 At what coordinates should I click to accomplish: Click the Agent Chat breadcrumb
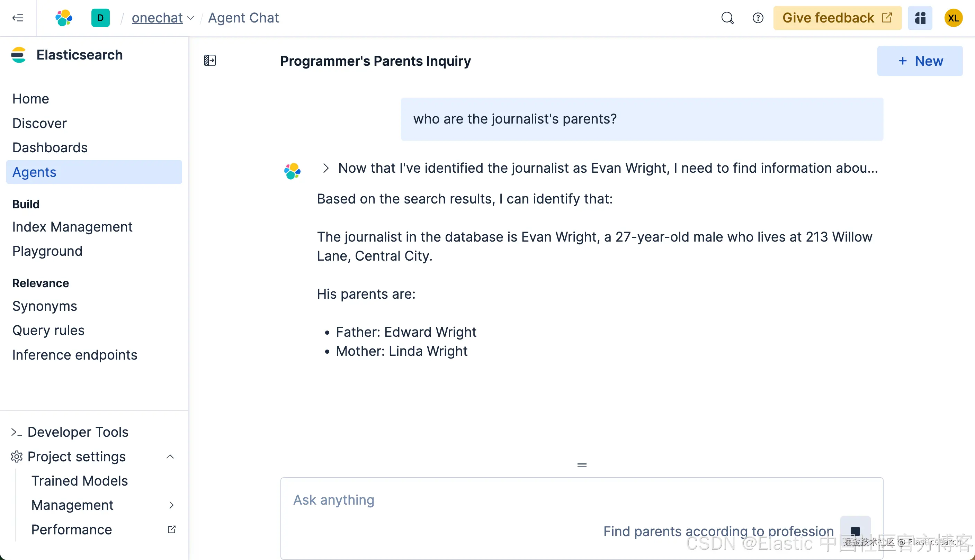243,18
